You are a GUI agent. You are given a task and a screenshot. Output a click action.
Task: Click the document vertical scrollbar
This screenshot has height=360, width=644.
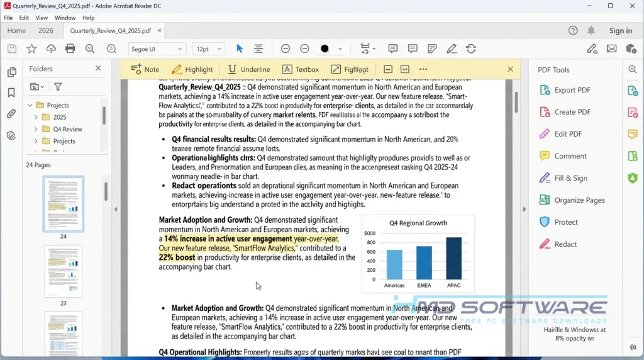pos(516,101)
